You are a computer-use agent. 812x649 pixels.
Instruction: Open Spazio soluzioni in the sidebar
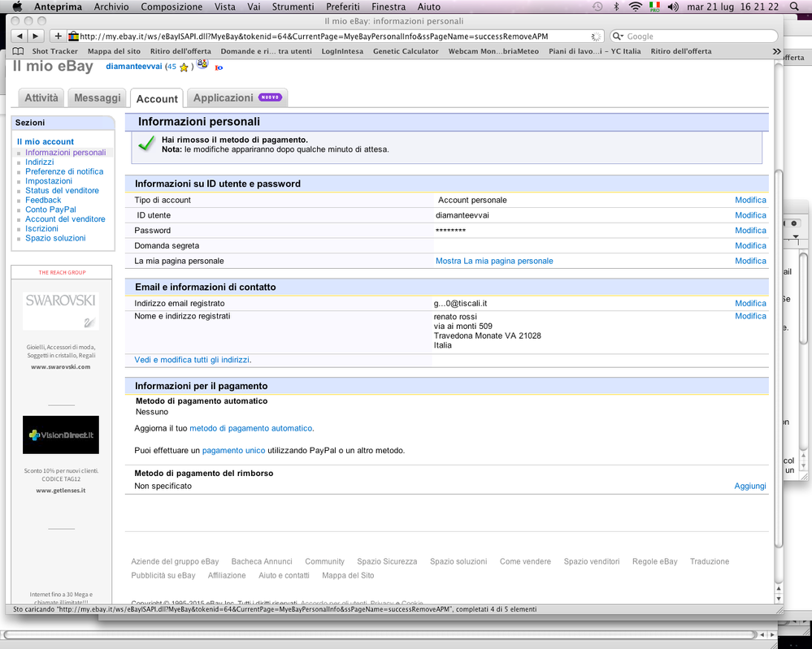(55, 238)
